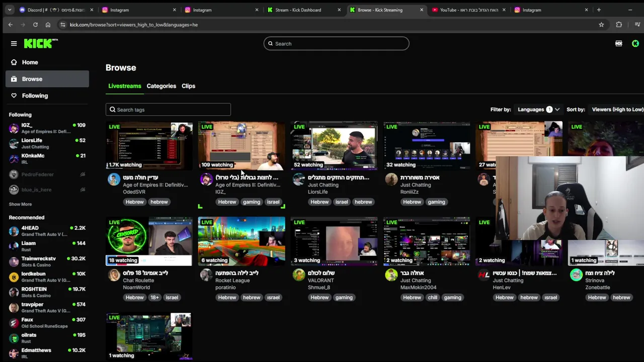Image resolution: width=644 pixels, height=362 pixels.
Task: Click the browser home icon
Action: (48, 25)
